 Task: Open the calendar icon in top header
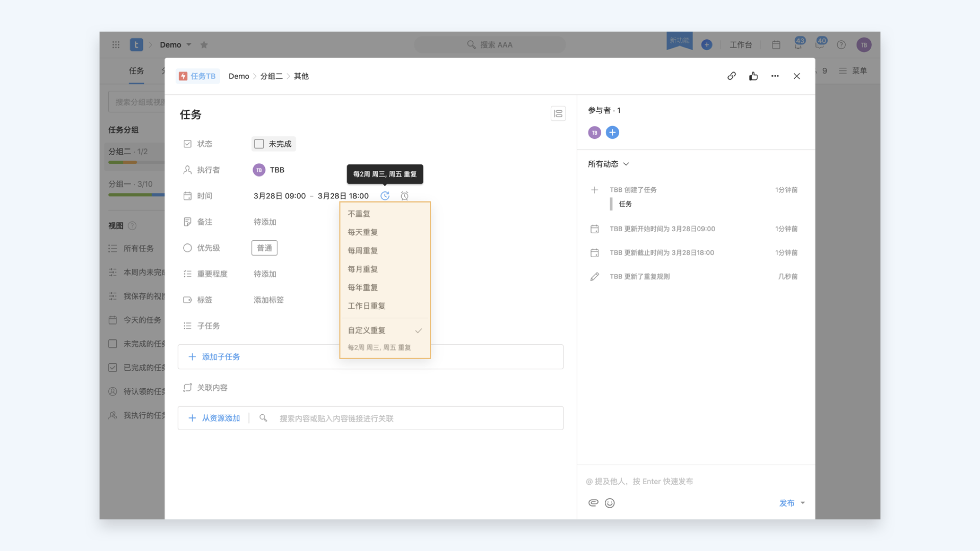776,45
